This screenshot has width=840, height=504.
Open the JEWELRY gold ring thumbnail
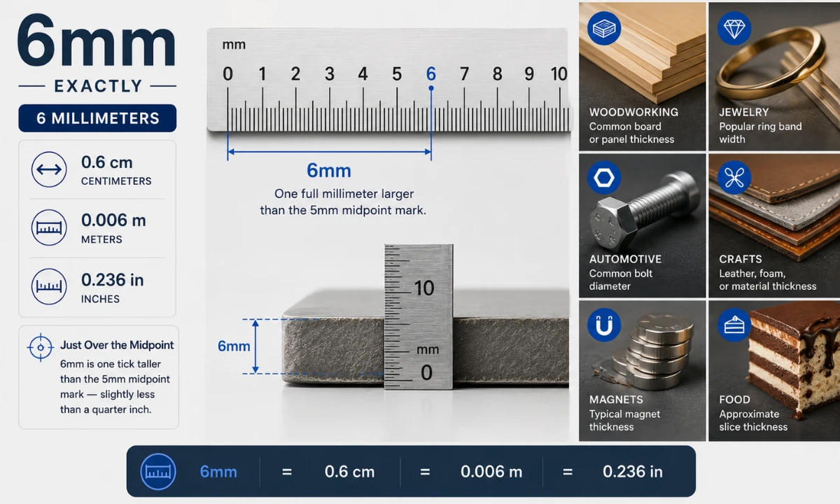pyautogui.click(x=774, y=76)
